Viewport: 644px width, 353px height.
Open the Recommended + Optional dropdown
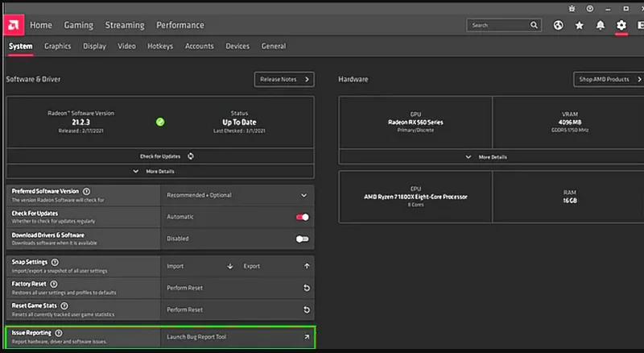(x=237, y=195)
